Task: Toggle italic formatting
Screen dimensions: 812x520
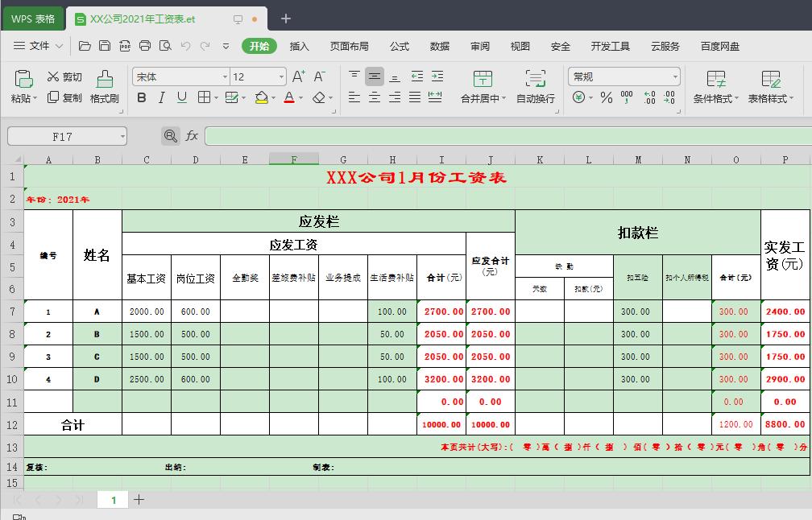Action: click(x=163, y=96)
